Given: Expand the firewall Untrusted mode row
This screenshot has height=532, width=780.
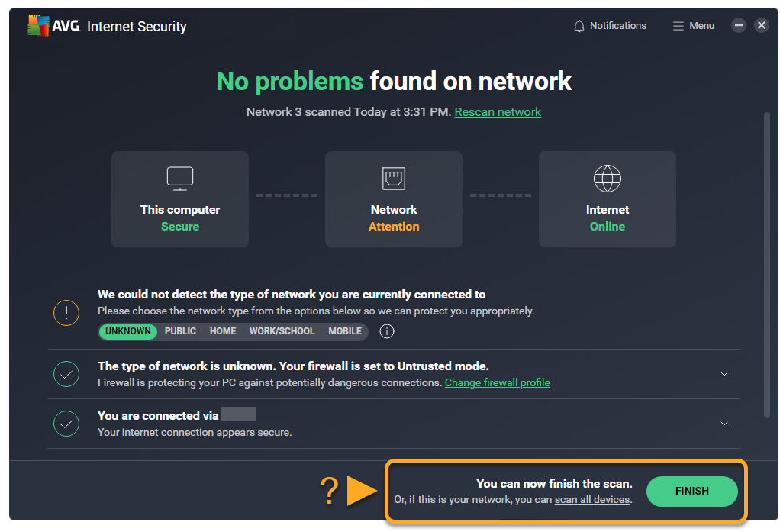Looking at the screenshot, I should [x=724, y=374].
